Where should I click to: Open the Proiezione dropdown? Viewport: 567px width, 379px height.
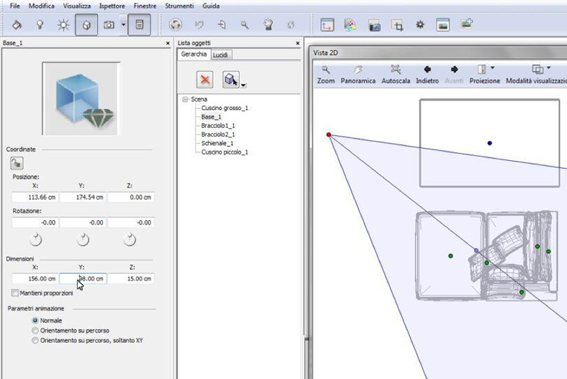pos(493,68)
